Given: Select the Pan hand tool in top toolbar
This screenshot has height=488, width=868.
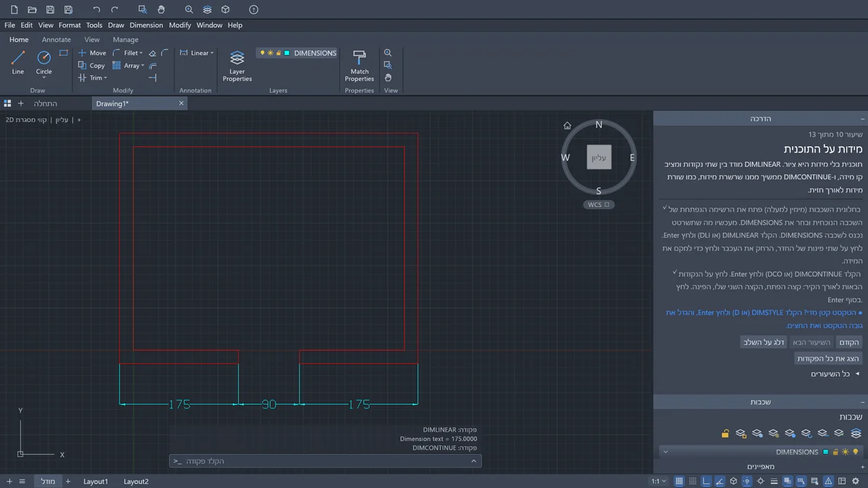Looking at the screenshot, I should click(161, 9).
